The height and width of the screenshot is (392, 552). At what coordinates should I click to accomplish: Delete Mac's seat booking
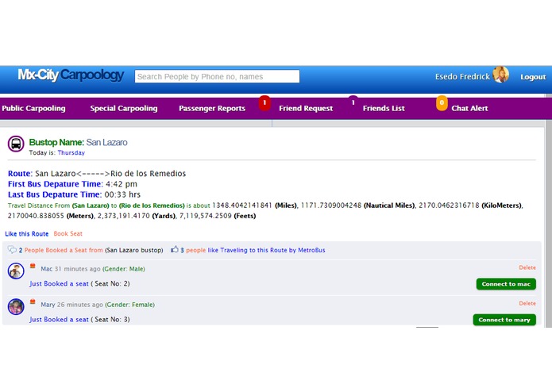(x=527, y=267)
